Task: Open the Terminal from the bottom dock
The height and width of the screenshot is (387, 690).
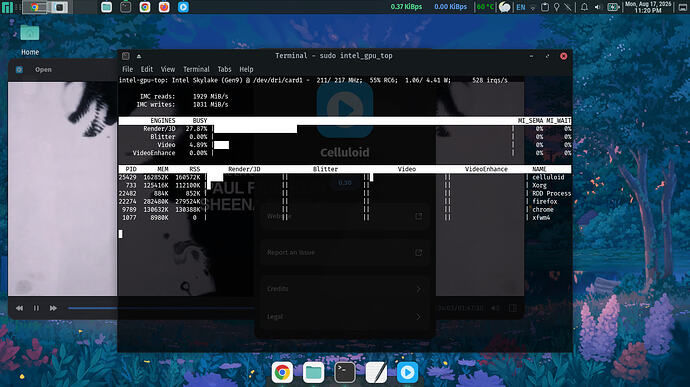Action: tap(345, 372)
